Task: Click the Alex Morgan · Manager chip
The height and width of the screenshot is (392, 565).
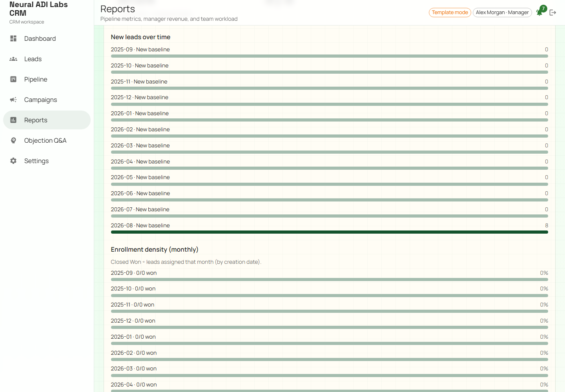Action: [x=502, y=13]
